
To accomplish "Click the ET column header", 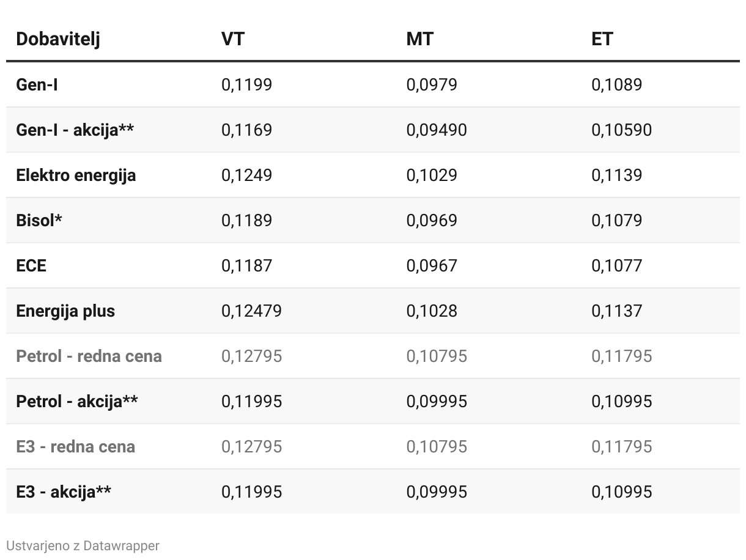I will [x=602, y=39].
